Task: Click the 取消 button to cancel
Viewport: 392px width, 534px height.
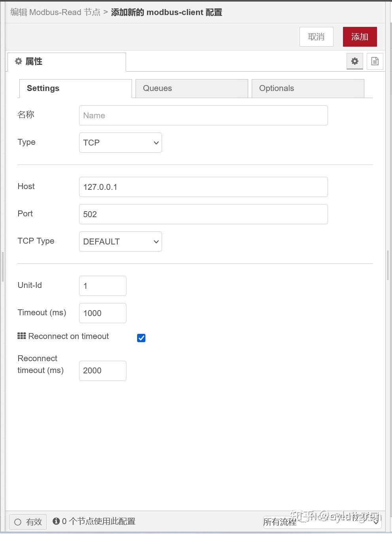Action: (316, 36)
